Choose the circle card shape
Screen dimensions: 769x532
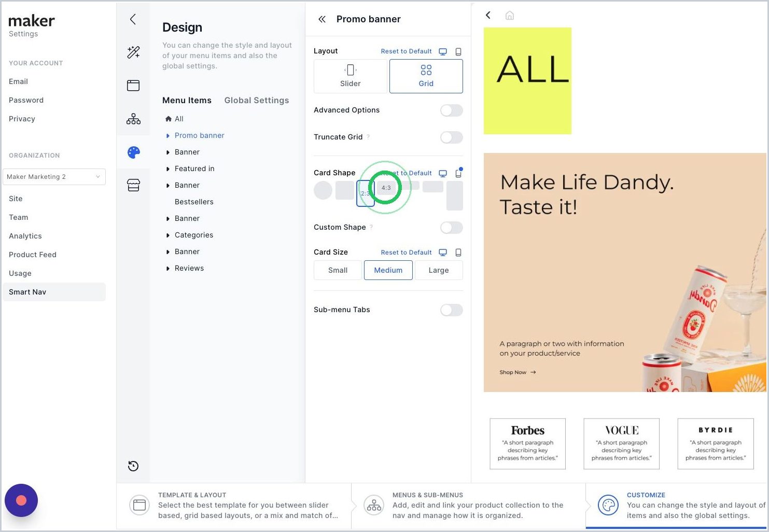click(323, 190)
